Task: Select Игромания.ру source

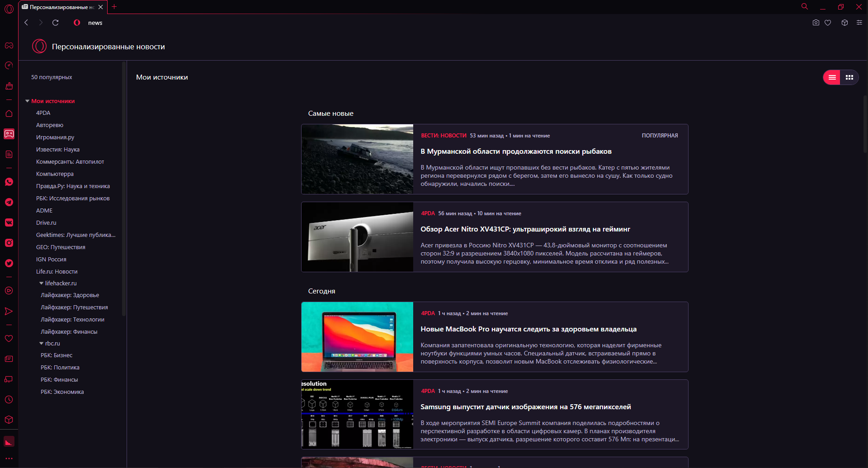Action: [x=55, y=137]
